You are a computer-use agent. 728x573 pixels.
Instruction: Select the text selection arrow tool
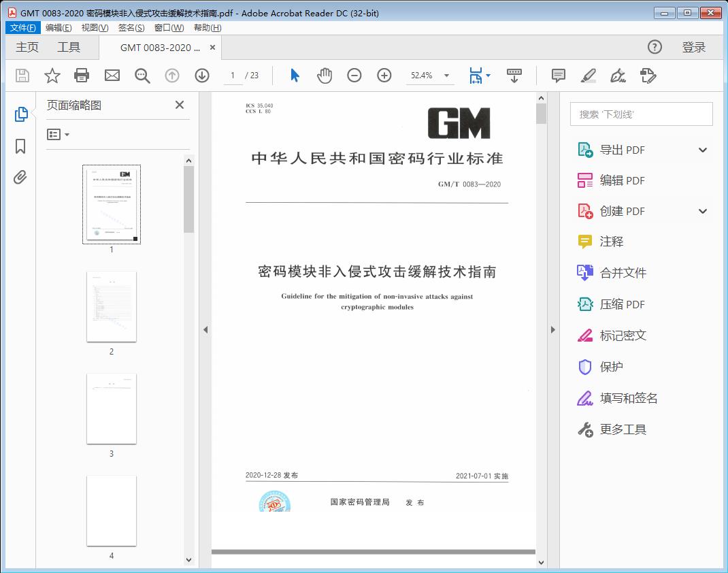click(x=295, y=76)
